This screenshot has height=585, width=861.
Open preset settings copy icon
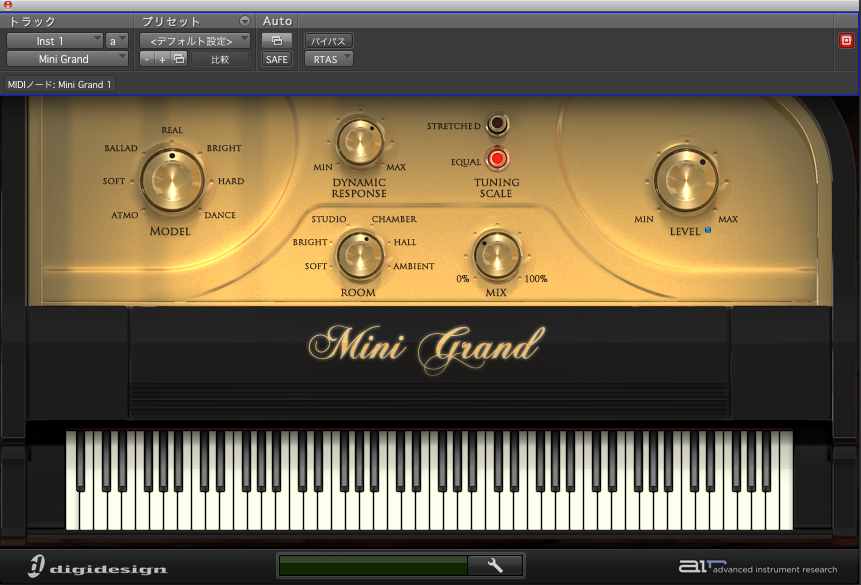click(x=178, y=59)
